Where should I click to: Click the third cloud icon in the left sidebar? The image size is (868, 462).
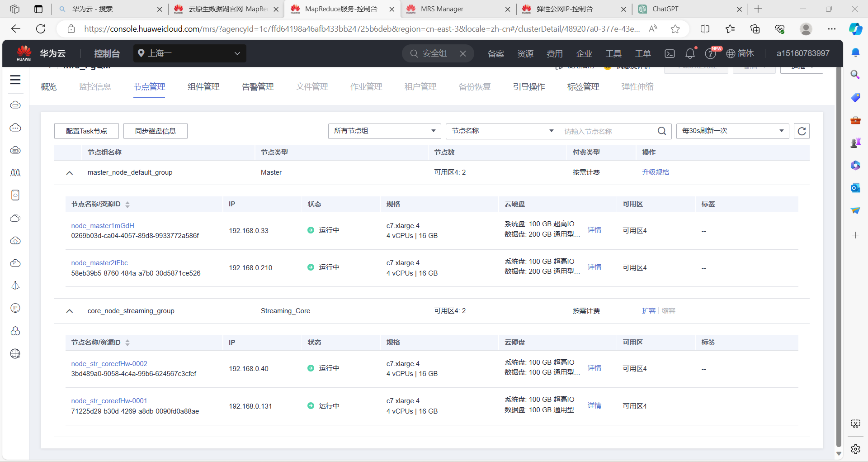(15, 150)
